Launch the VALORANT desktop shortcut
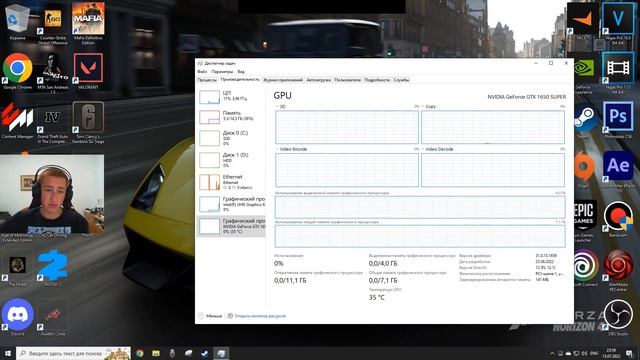 (88, 70)
